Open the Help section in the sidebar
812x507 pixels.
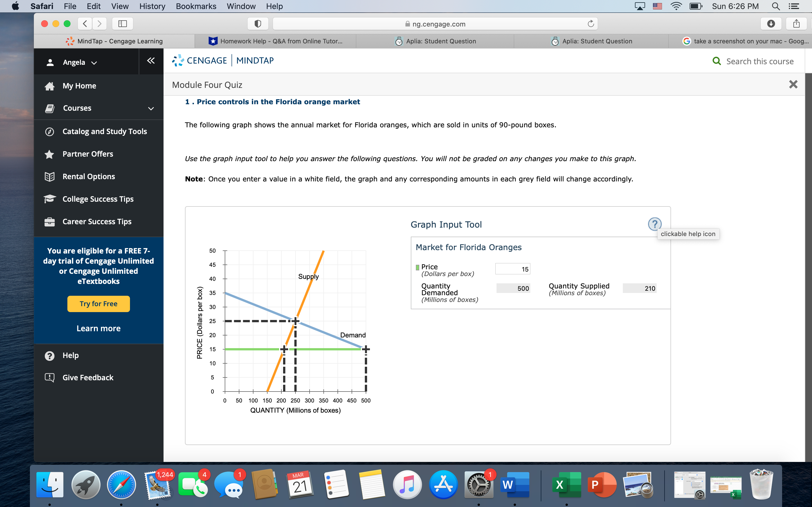click(70, 355)
